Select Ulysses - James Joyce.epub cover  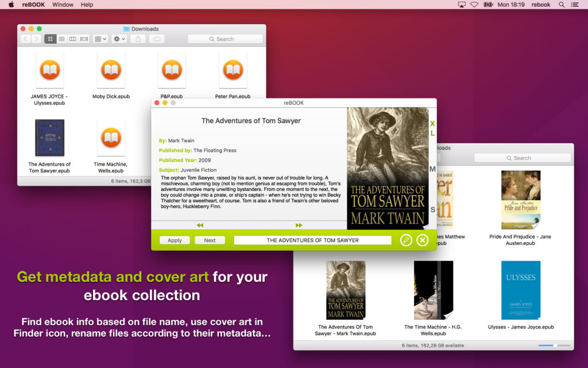521,290
